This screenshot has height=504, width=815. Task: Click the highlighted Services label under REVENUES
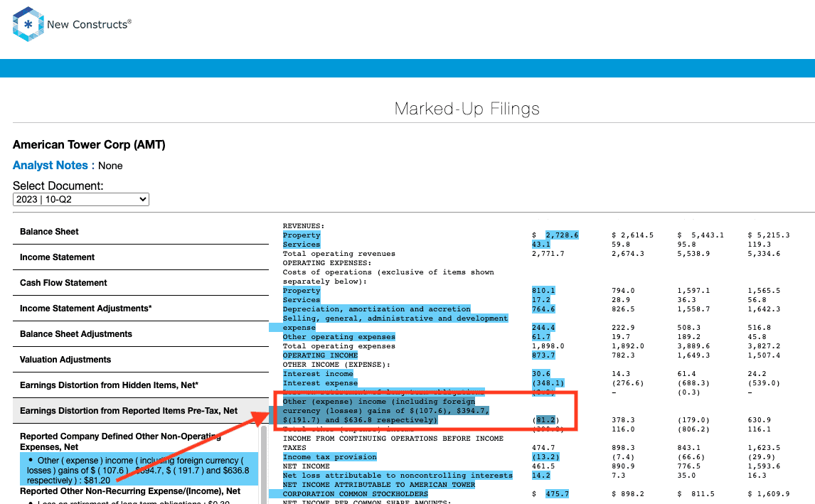point(302,245)
